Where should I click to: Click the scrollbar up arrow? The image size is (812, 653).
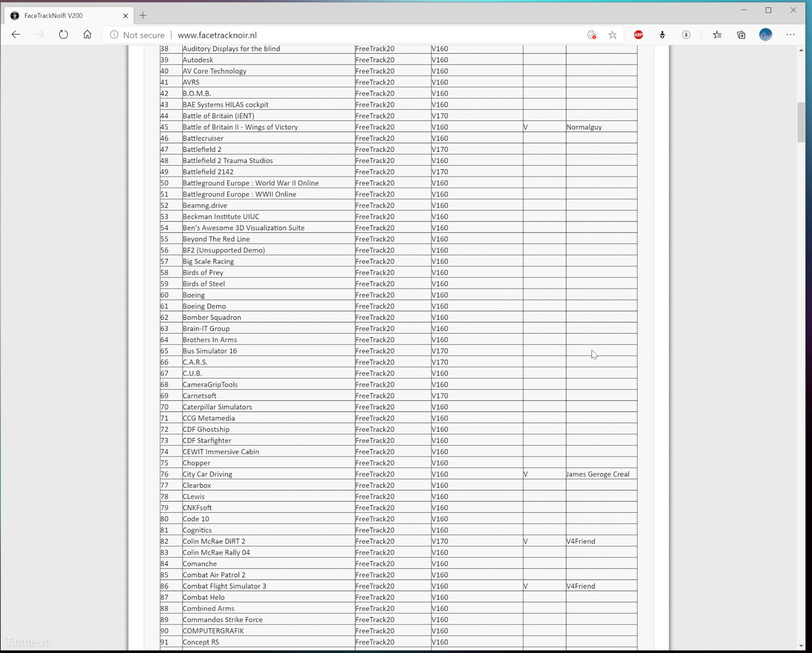801,50
